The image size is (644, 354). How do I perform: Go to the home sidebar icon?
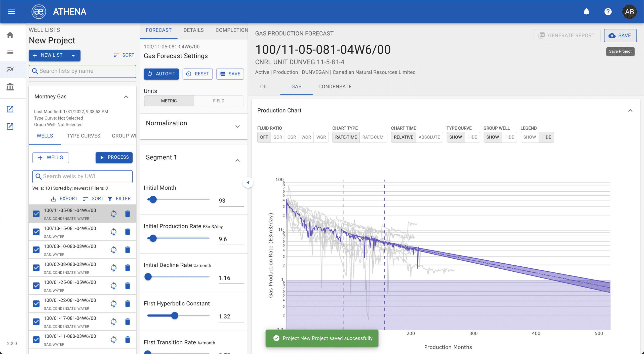tap(10, 35)
